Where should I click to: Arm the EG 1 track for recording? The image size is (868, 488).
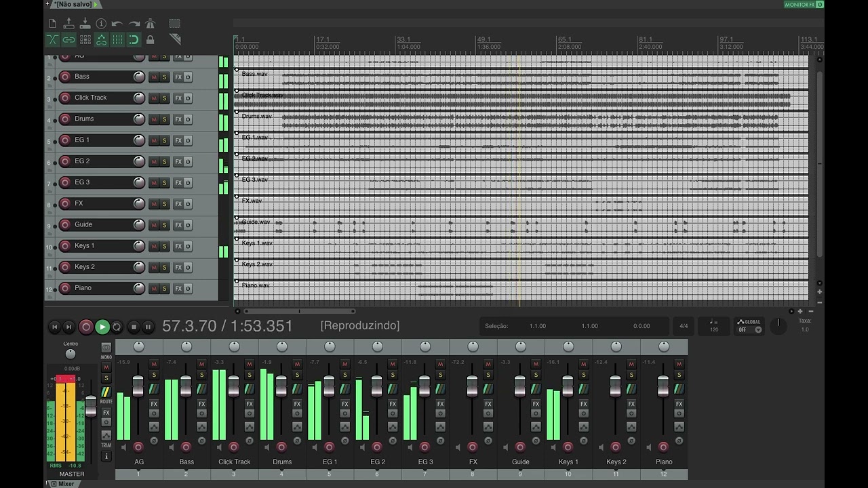pos(65,140)
